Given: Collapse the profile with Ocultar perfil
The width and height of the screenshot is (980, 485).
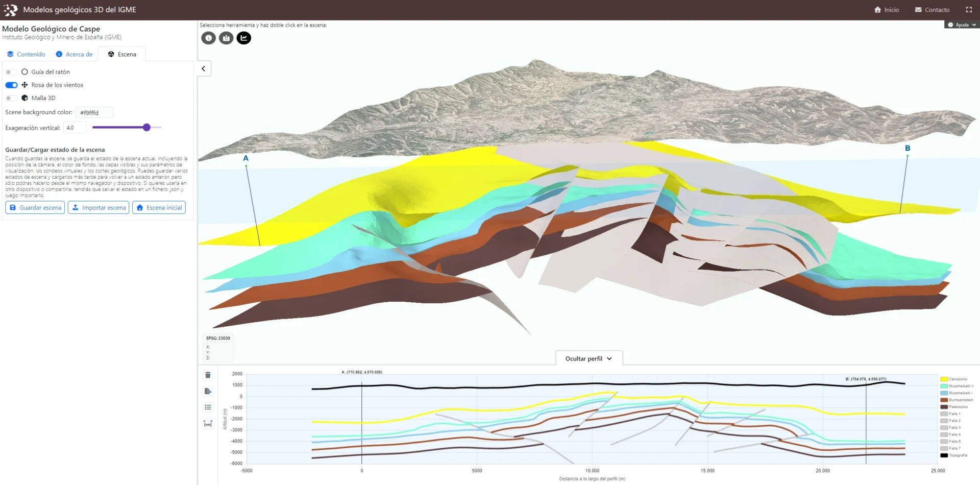Looking at the screenshot, I should tap(589, 359).
